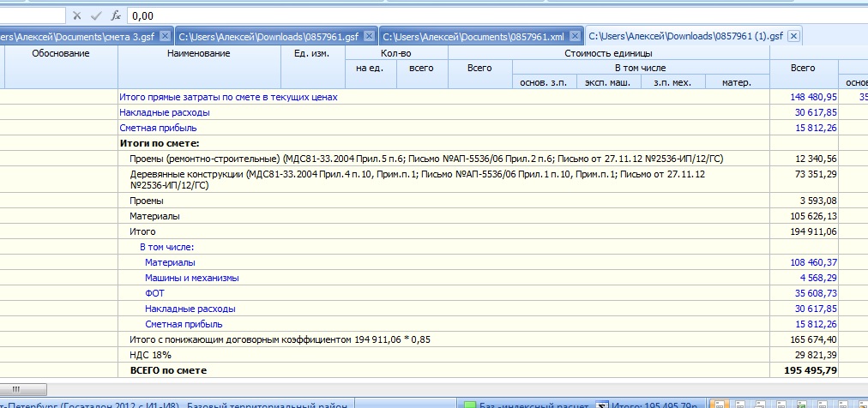Click the всего sub-header under Кол-во
This screenshot has width=868, height=408.
[x=422, y=75]
